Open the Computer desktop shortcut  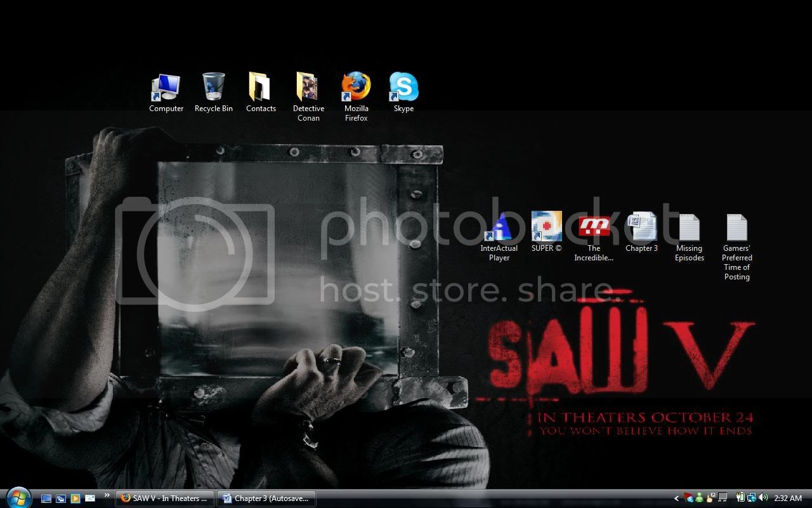pos(166,88)
